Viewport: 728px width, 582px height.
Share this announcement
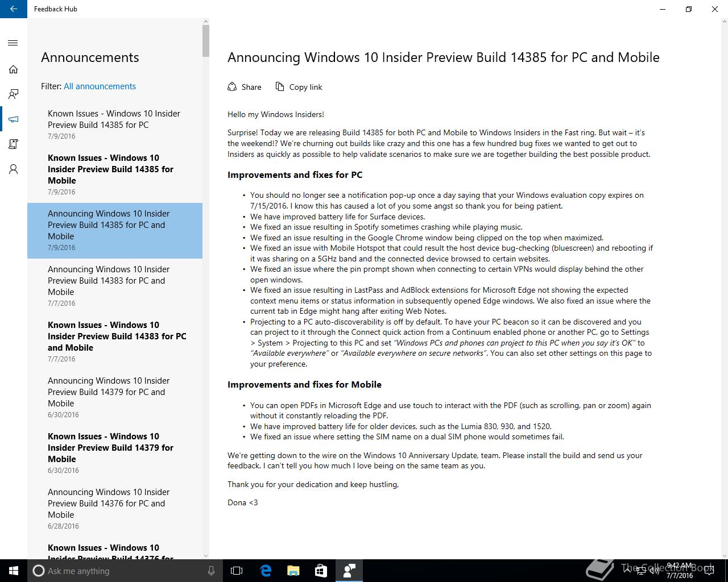[245, 87]
